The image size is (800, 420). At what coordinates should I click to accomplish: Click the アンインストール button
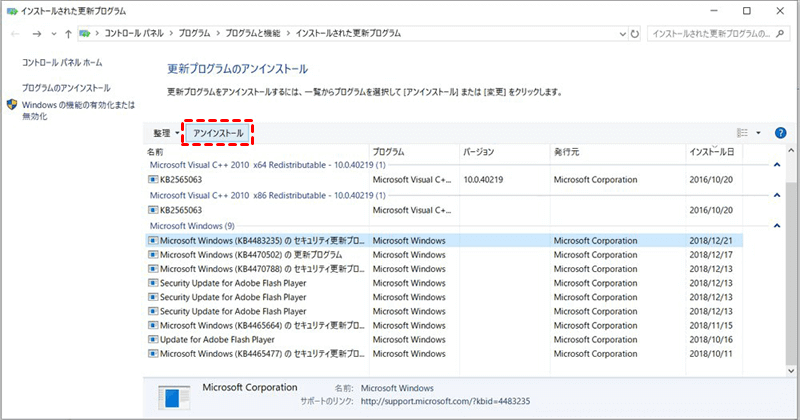218,133
